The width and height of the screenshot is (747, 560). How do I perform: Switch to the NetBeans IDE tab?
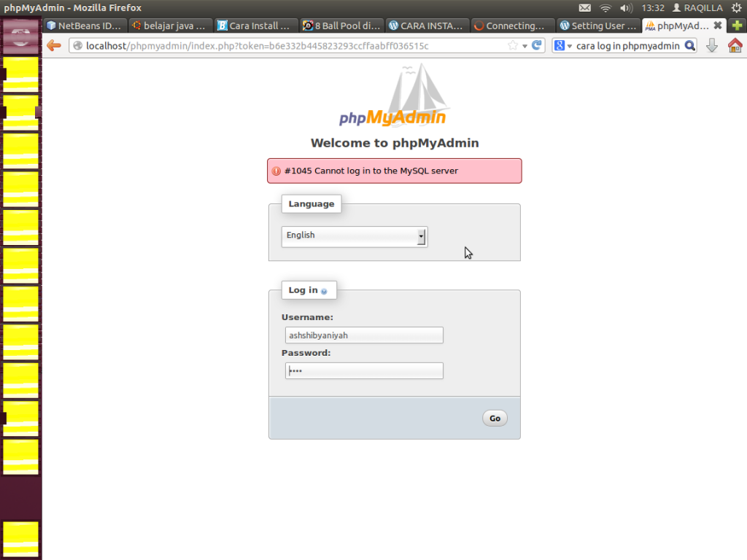85,26
